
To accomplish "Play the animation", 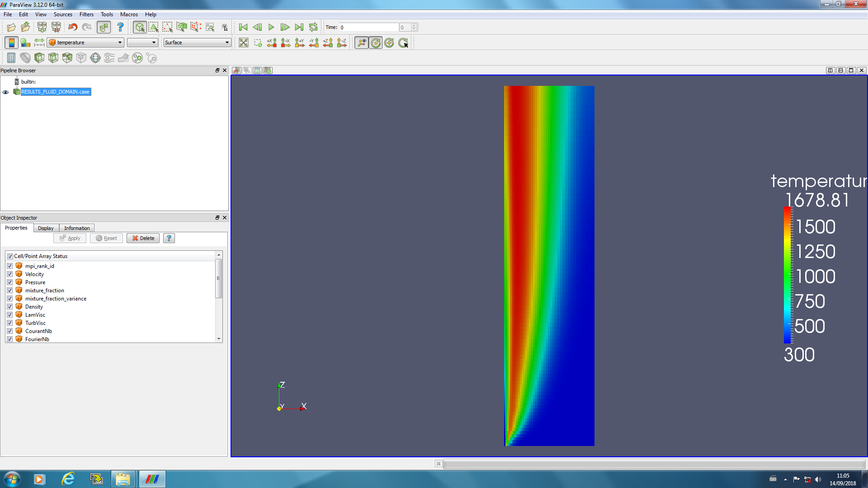I will pos(271,27).
